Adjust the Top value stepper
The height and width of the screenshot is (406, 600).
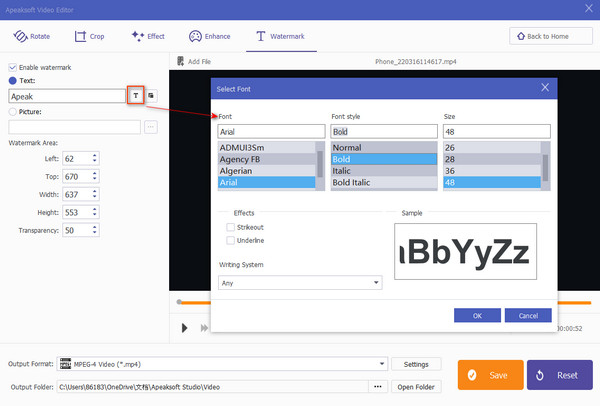[95, 176]
